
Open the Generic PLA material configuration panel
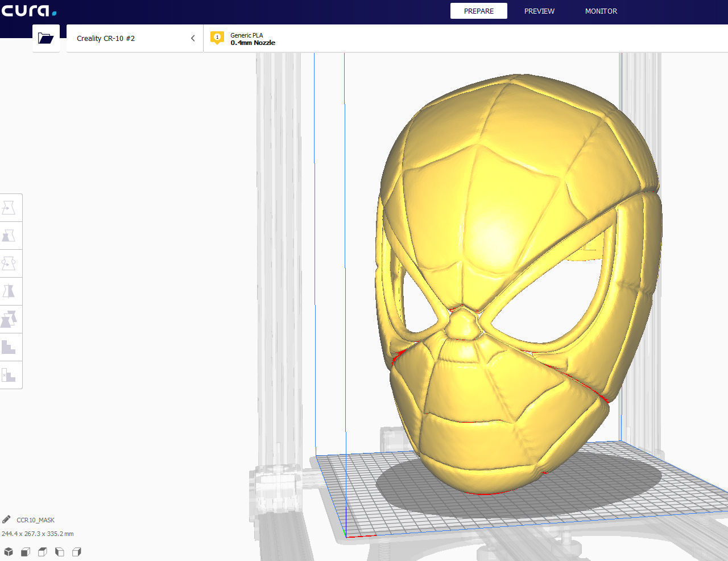465,38
